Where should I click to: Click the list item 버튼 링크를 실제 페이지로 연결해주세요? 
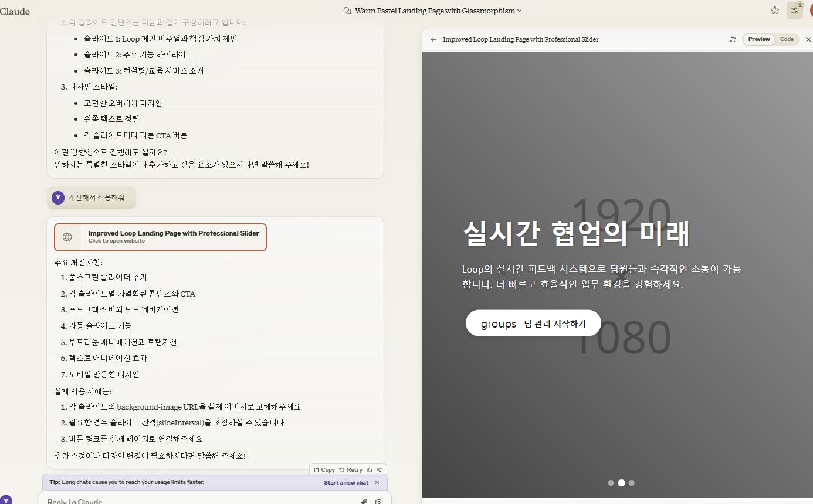click(135, 439)
